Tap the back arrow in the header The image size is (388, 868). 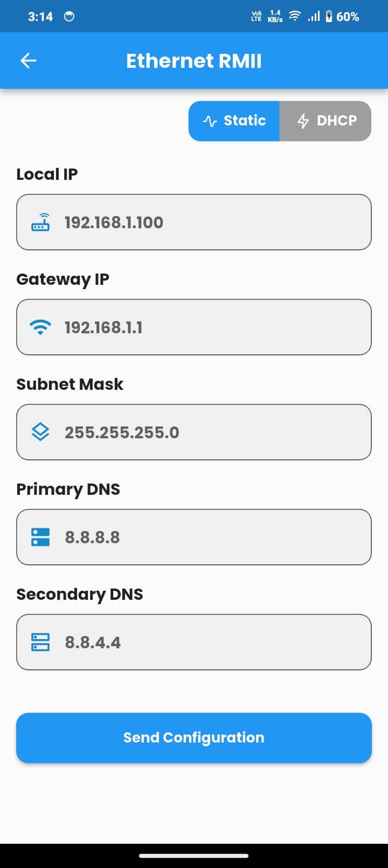(27, 60)
